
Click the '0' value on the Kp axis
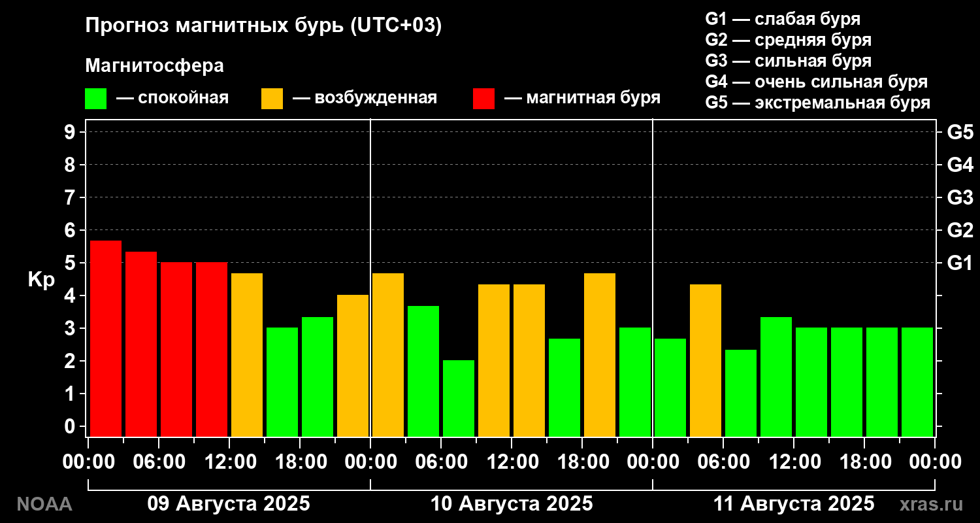click(71, 426)
